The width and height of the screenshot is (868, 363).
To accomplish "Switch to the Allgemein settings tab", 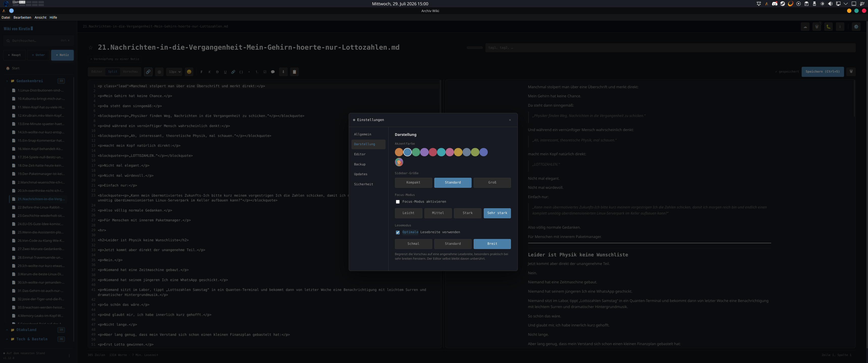I will click(x=368, y=134).
